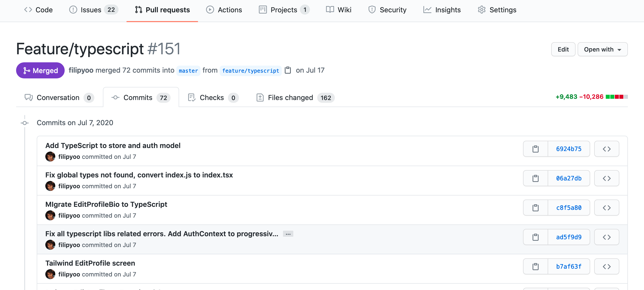Image resolution: width=644 pixels, height=290 pixels.
Task: Click the Edit title button
Action: (x=563, y=49)
